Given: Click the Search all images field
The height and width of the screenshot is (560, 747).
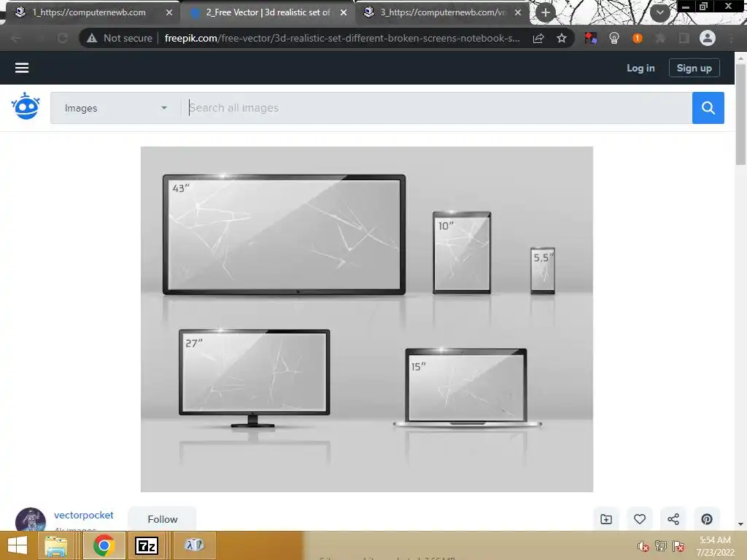Looking at the screenshot, I should [x=437, y=108].
